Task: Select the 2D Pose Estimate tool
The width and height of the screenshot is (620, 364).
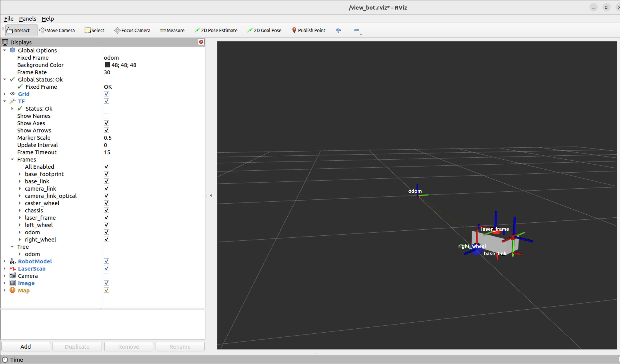Action: [216, 30]
